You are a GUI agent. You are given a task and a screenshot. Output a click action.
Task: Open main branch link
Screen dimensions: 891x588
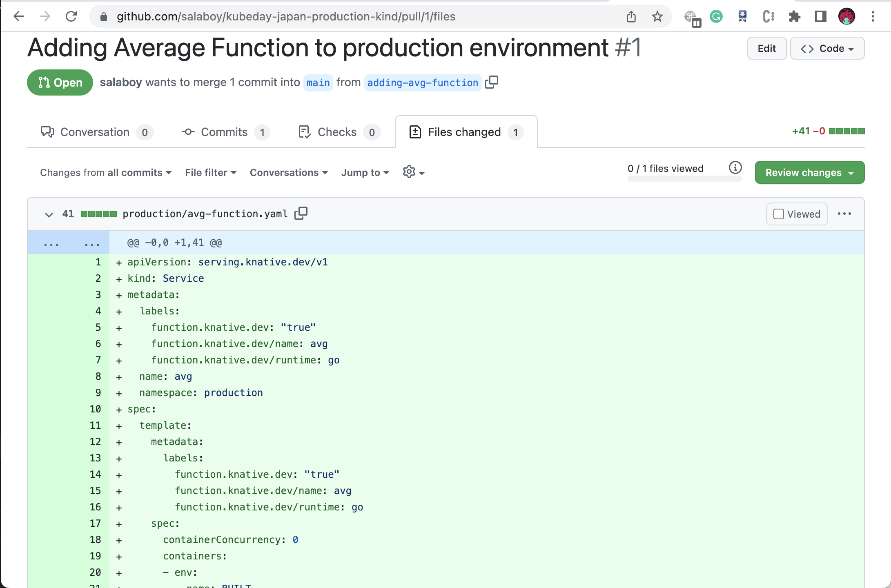(x=318, y=83)
